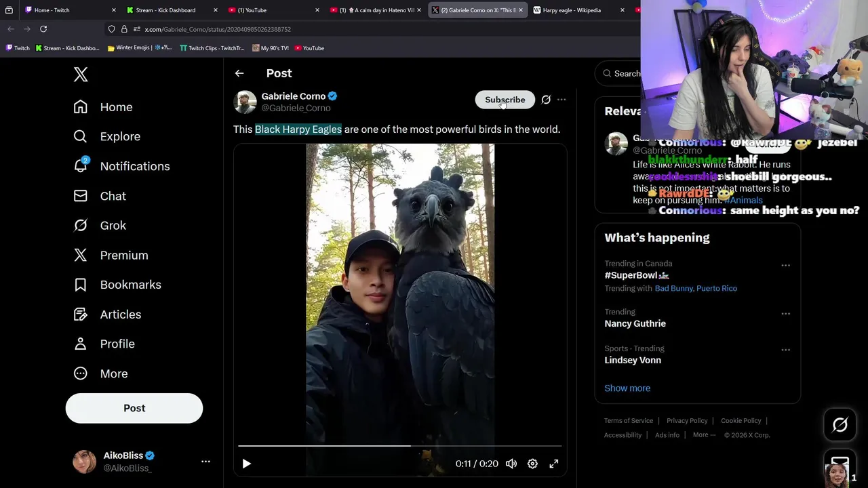The height and width of the screenshot is (488, 868).
Task: Open the My 90's TV! bookmark
Action: point(271,48)
